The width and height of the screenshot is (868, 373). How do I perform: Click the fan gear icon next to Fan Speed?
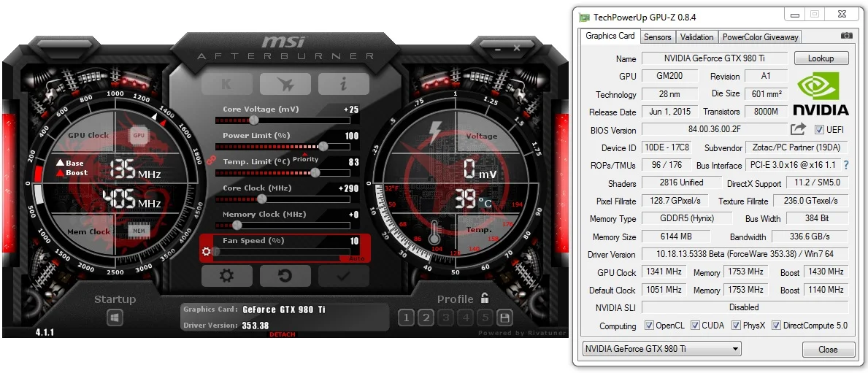click(x=207, y=251)
